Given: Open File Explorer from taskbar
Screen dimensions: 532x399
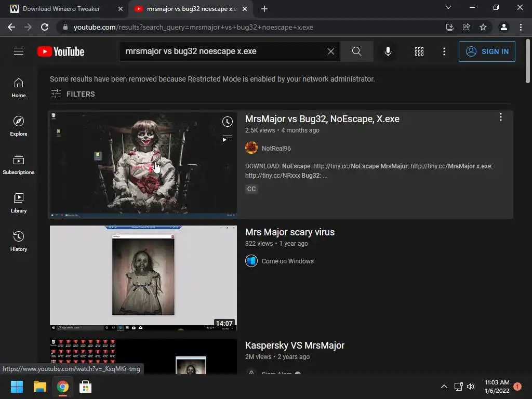Looking at the screenshot, I should pyautogui.click(x=39, y=387).
